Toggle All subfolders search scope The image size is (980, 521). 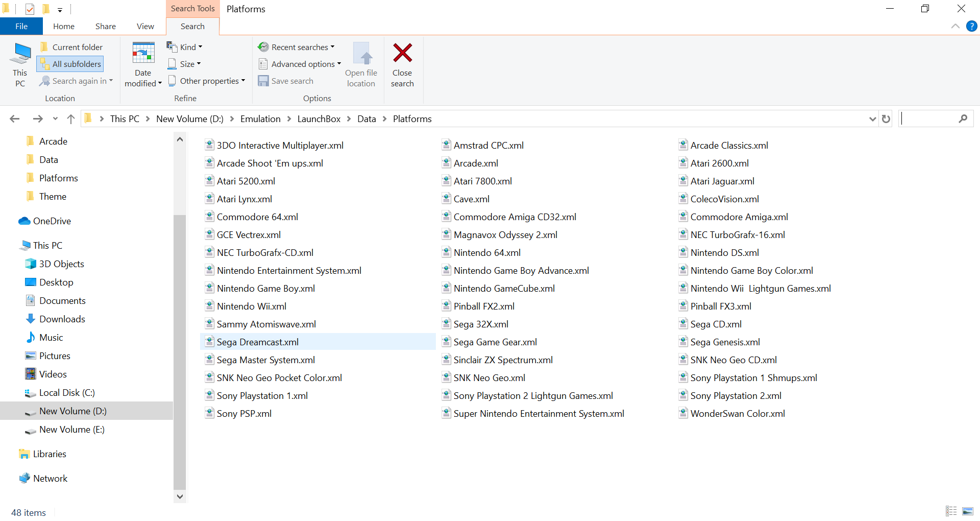[x=70, y=64]
